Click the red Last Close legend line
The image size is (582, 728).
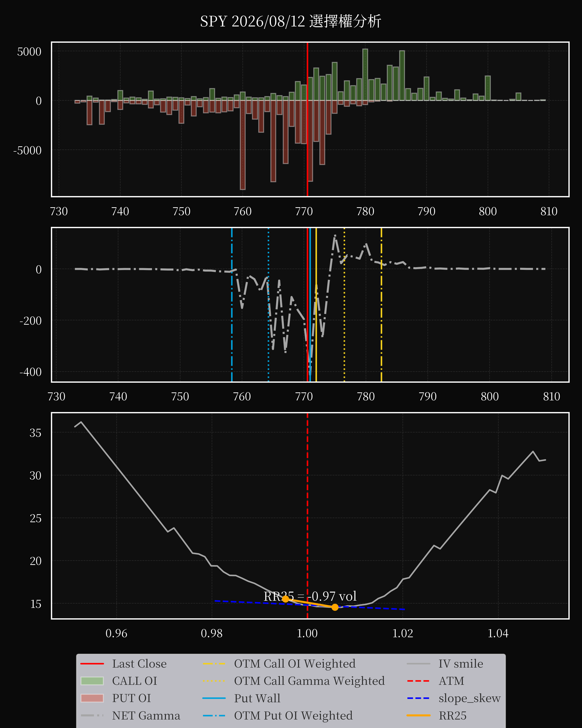(x=92, y=663)
